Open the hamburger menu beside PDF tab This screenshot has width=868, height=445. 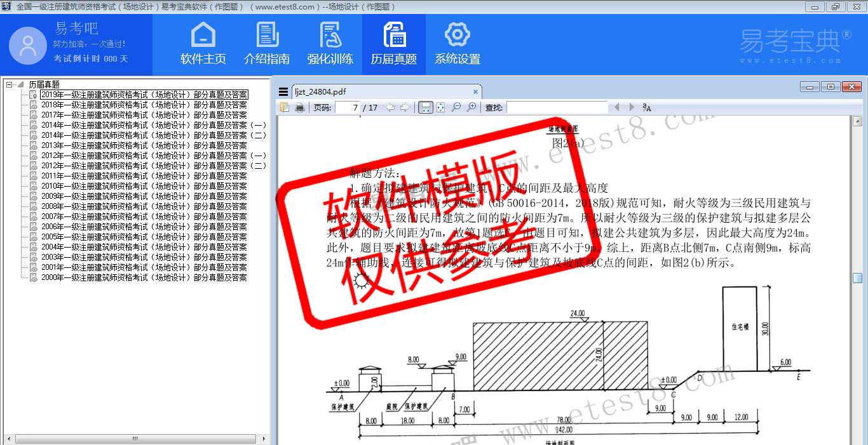pos(283,92)
